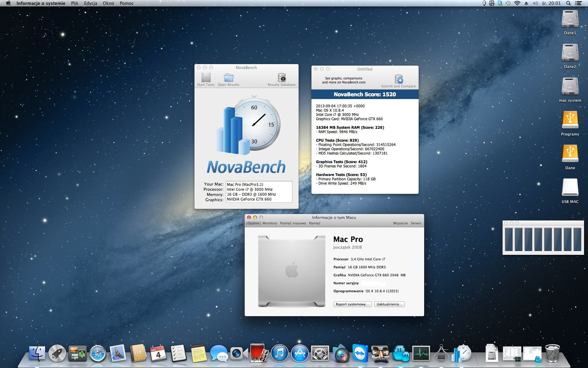The height and width of the screenshot is (368, 588).
Task: Open Finder from the Dock
Action: coord(37,353)
